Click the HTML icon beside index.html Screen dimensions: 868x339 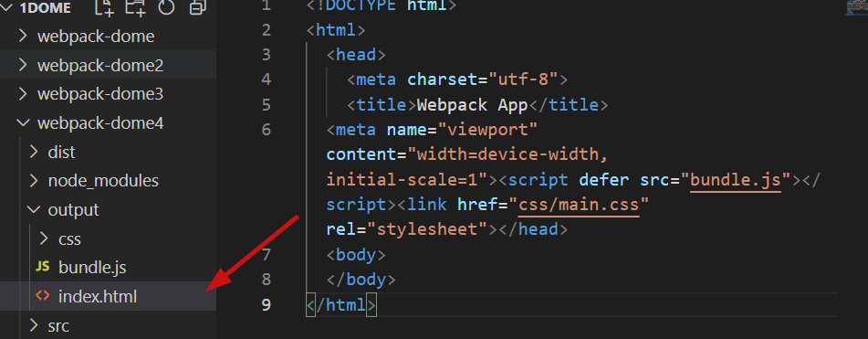click(43, 296)
